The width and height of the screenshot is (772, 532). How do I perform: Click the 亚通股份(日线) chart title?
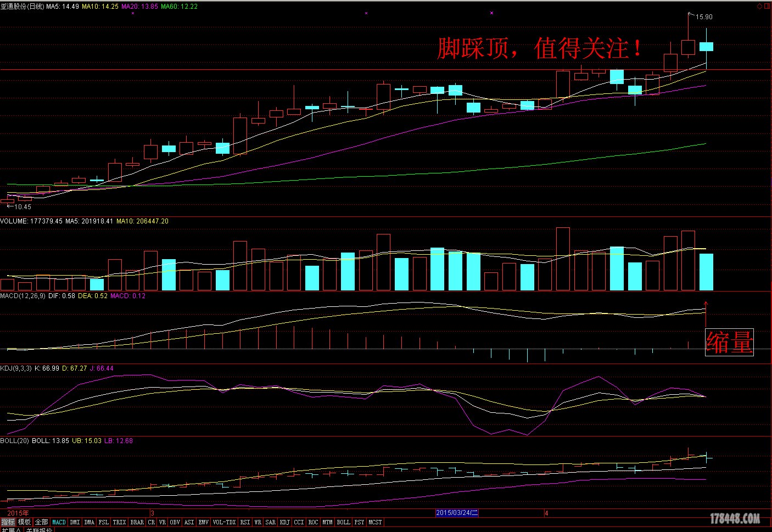pos(23,7)
